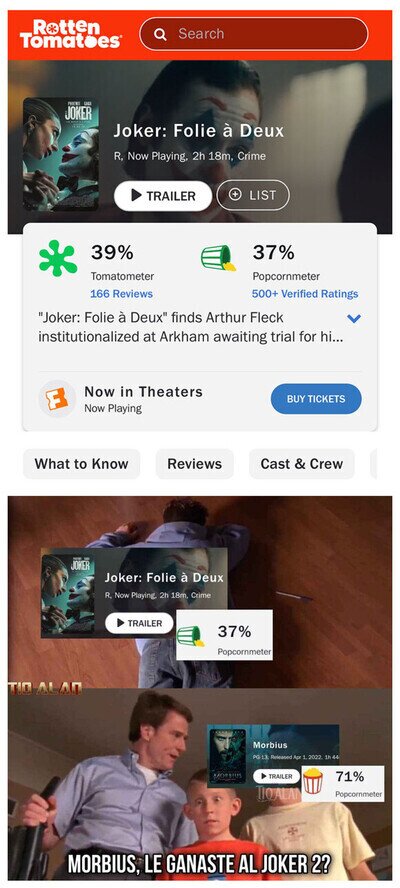Open the 500+ Verified Ratings link
This screenshot has width=400, height=888.
click(x=305, y=294)
